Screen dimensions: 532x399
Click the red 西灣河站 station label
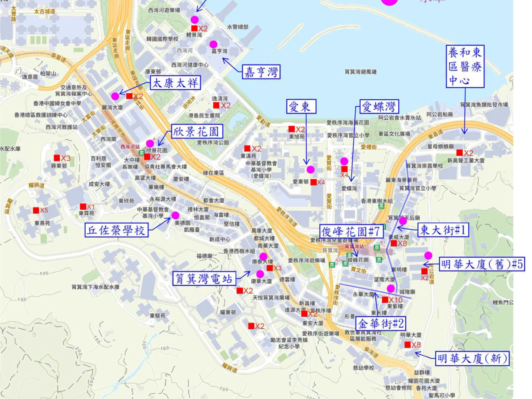click(x=130, y=147)
